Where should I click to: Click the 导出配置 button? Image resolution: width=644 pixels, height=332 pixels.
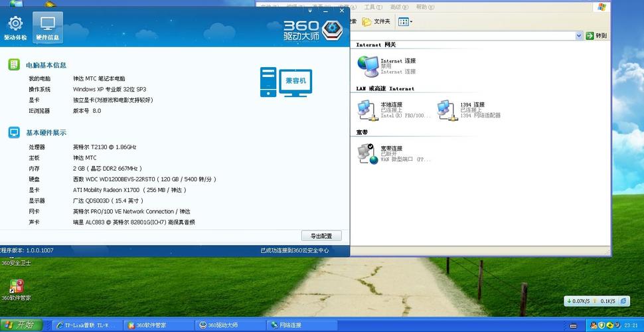[x=321, y=236]
